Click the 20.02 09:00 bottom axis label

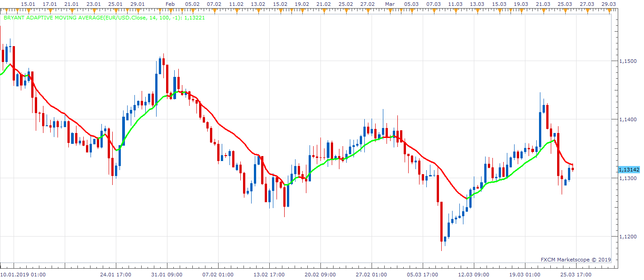320,275
